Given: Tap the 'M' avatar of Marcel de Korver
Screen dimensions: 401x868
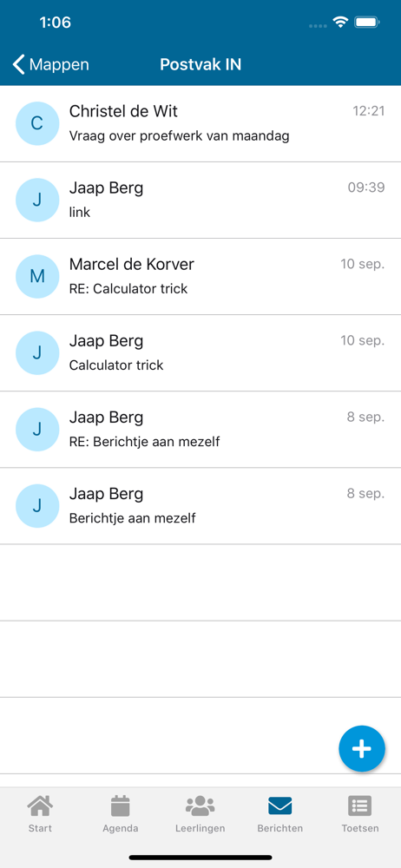Looking at the screenshot, I should pyautogui.click(x=37, y=276).
